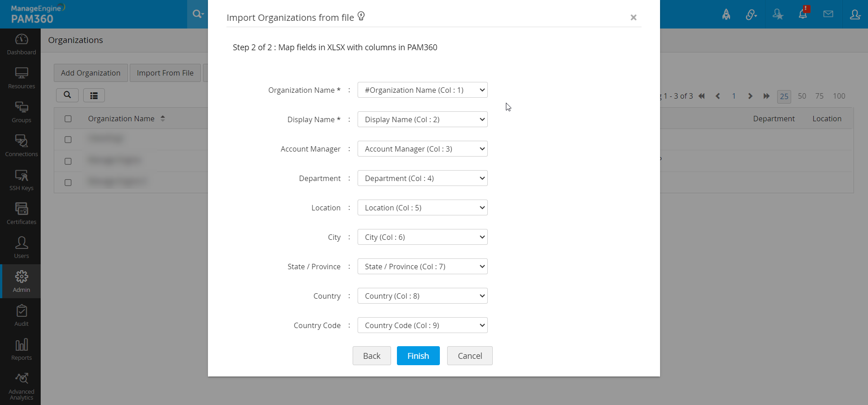Viewport: 868px width, 405px height.
Task: Click the Cancel button
Action: pos(470,356)
